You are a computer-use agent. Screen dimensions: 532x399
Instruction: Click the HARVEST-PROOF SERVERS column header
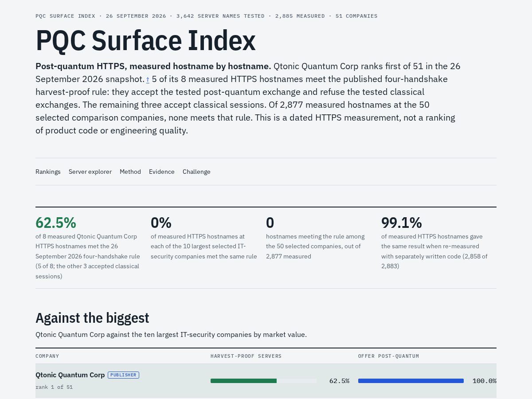pyautogui.click(x=246, y=356)
